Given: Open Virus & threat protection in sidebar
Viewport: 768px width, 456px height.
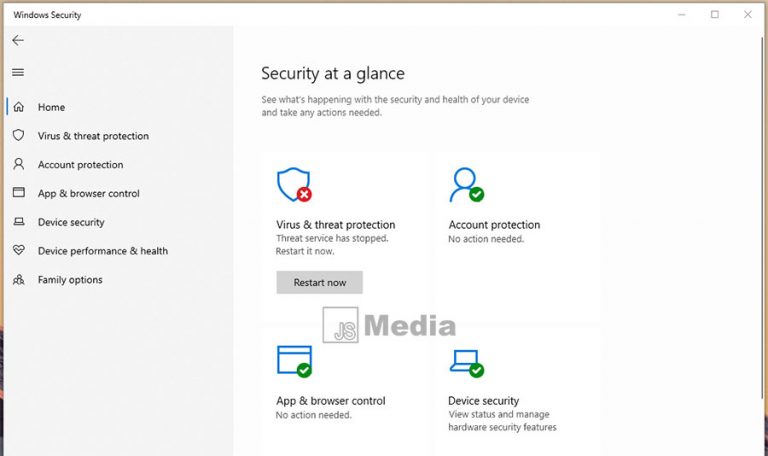Looking at the screenshot, I should [93, 136].
